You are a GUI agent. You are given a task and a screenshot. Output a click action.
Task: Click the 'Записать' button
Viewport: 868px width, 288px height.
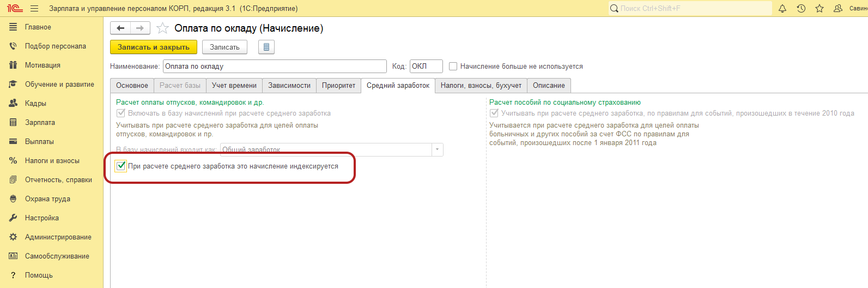(x=224, y=47)
